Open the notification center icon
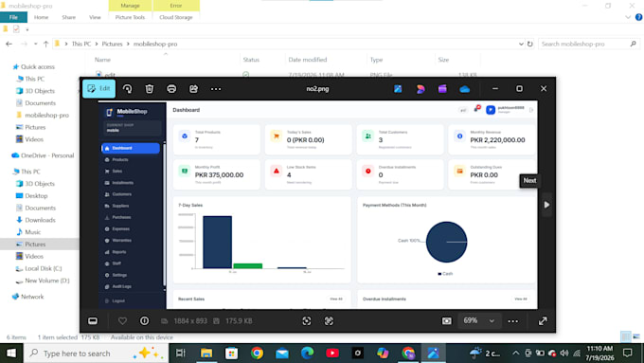The width and height of the screenshot is (644, 363). click(628, 354)
